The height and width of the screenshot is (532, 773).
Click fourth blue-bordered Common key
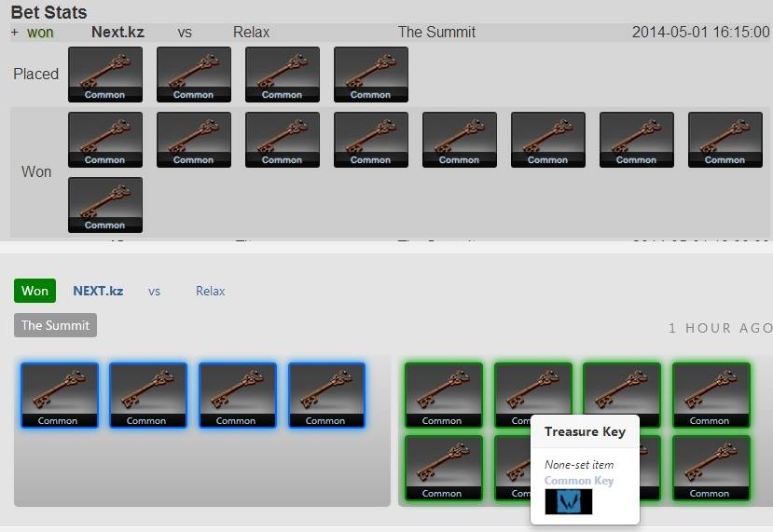click(x=327, y=395)
